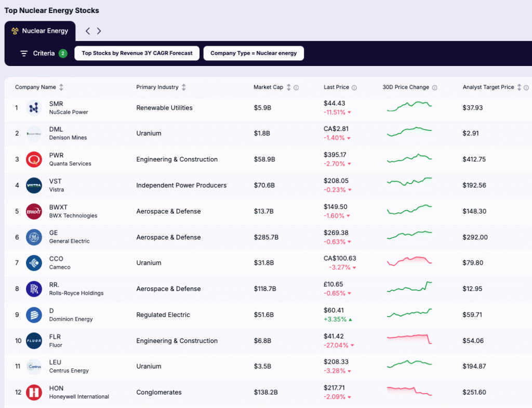This screenshot has width=532, height=408.
Task: Open the CCO ticker link
Action: tap(56, 259)
